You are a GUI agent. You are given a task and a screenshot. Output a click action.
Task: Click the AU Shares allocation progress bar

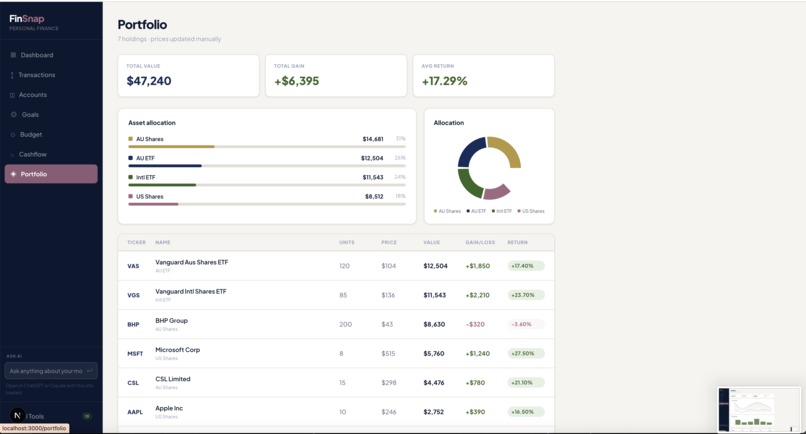[x=267, y=147]
